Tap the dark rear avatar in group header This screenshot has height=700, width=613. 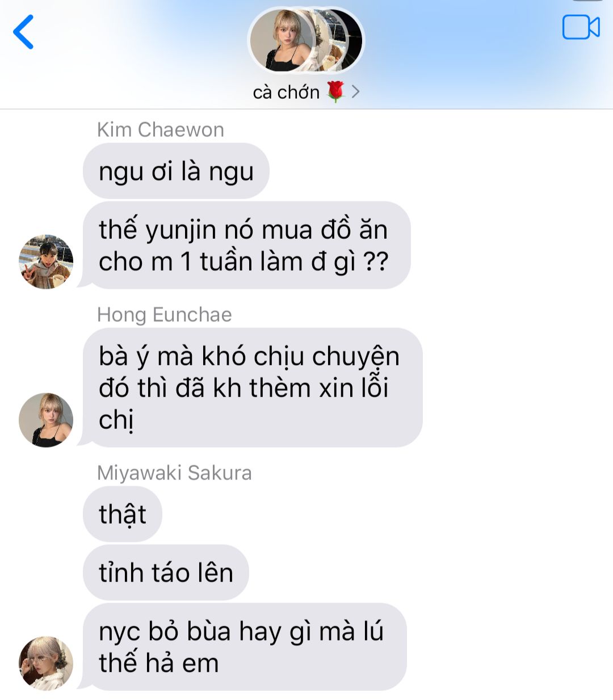click(x=341, y=40)
